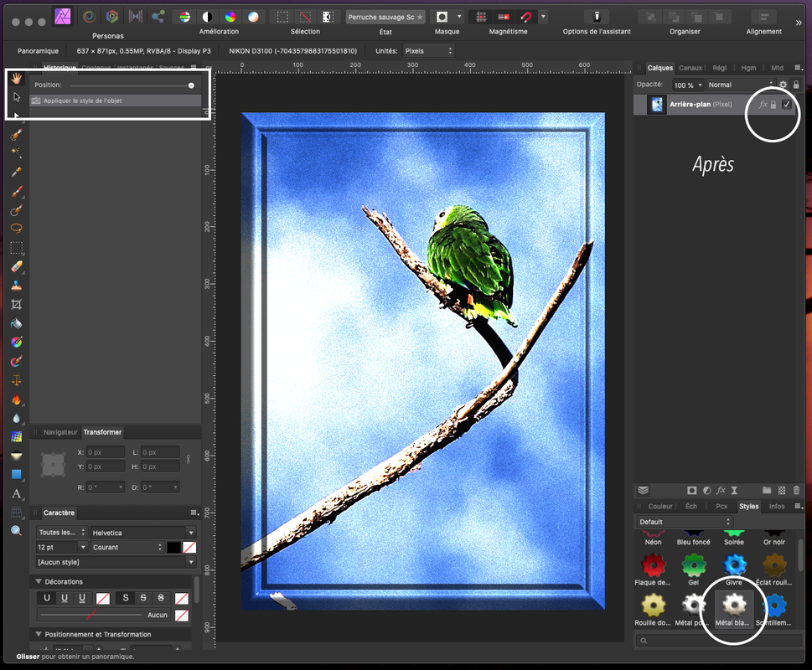Viewport: 812px width, 670px height.
Task: Toggle the aspect ratio link in Transformer
Action: 188,460
